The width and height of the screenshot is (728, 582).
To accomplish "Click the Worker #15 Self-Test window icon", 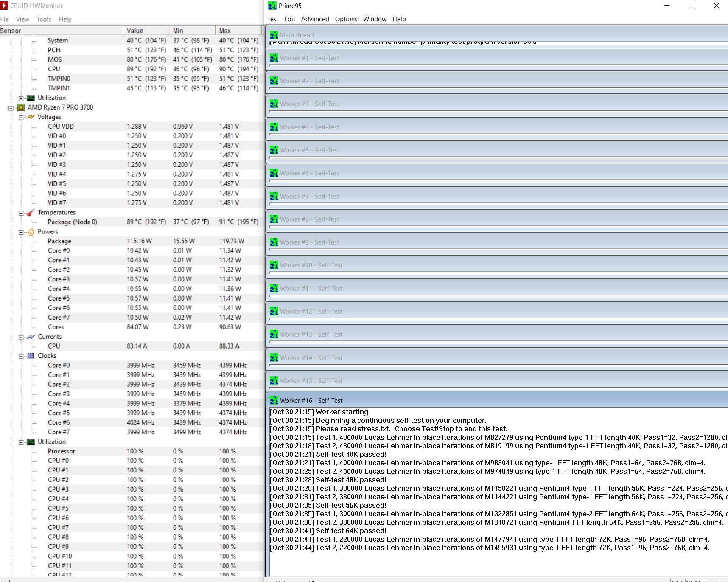I will (274, 380).
